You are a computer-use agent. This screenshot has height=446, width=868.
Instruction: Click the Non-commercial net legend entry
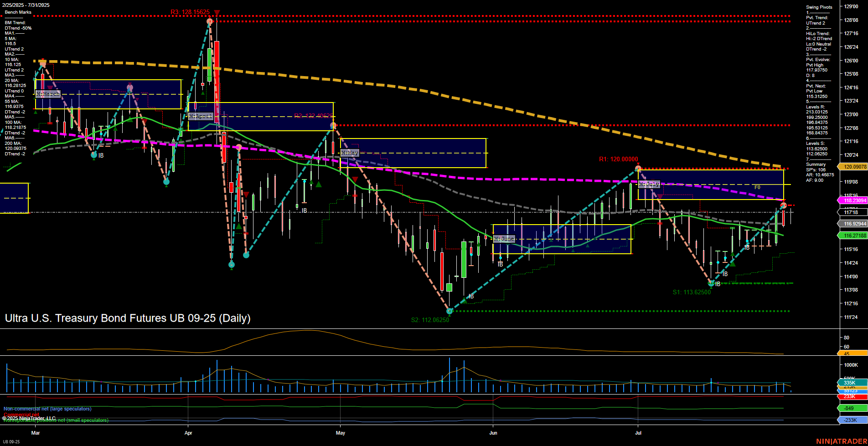47,409
